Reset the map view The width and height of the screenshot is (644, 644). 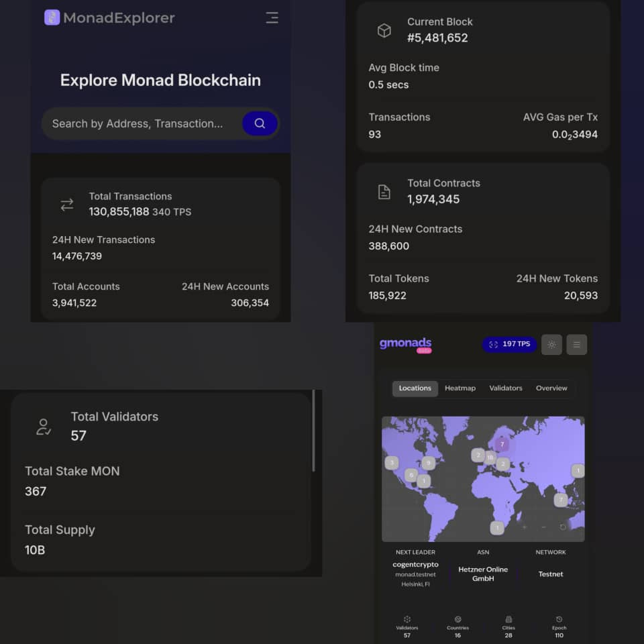tap(563, 527)
